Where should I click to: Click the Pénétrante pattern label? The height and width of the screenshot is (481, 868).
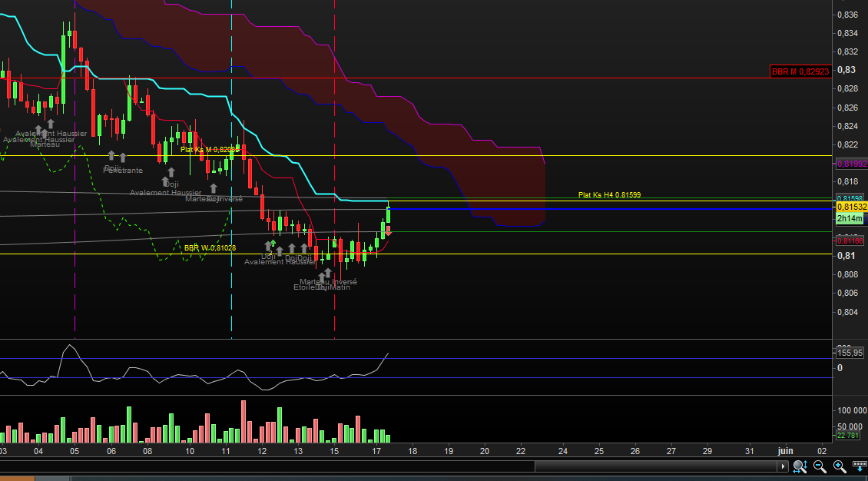pos(123,170)
